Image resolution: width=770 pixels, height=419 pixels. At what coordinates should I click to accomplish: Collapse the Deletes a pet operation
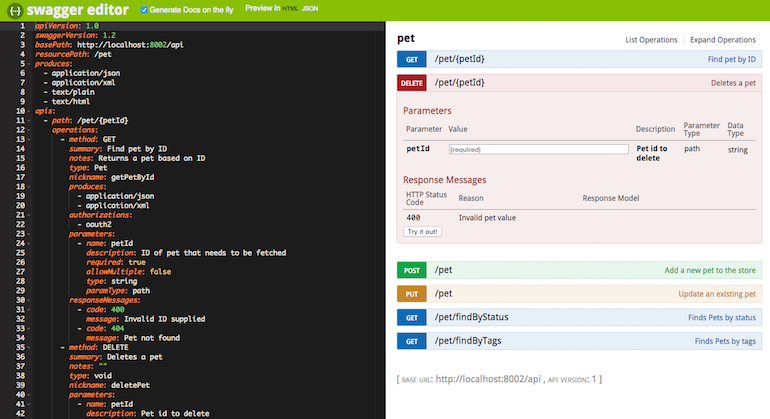tap(733, 83)
